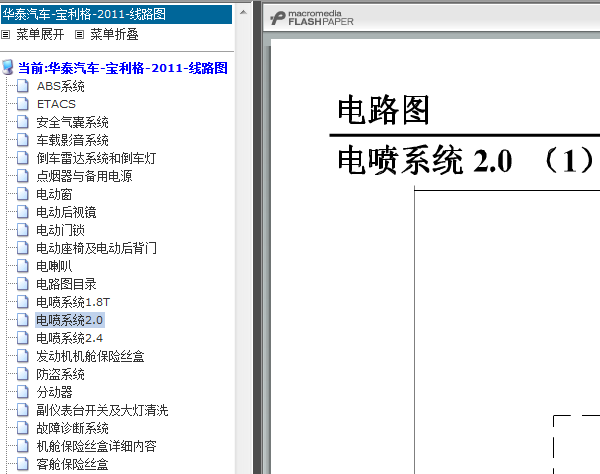Collapse all menus via 菜单折叠
The width and height of the screenshot is (600, 474).
(114, 34)
